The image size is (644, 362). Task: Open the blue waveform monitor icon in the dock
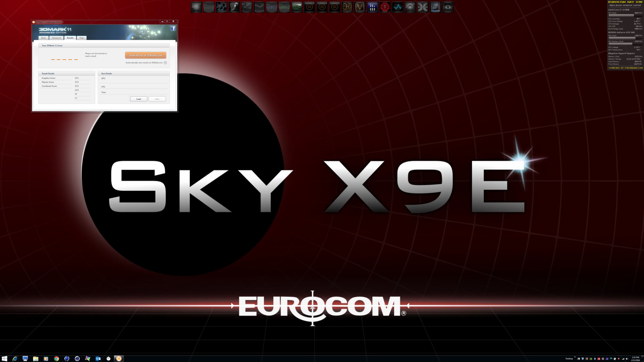point(397,7)
